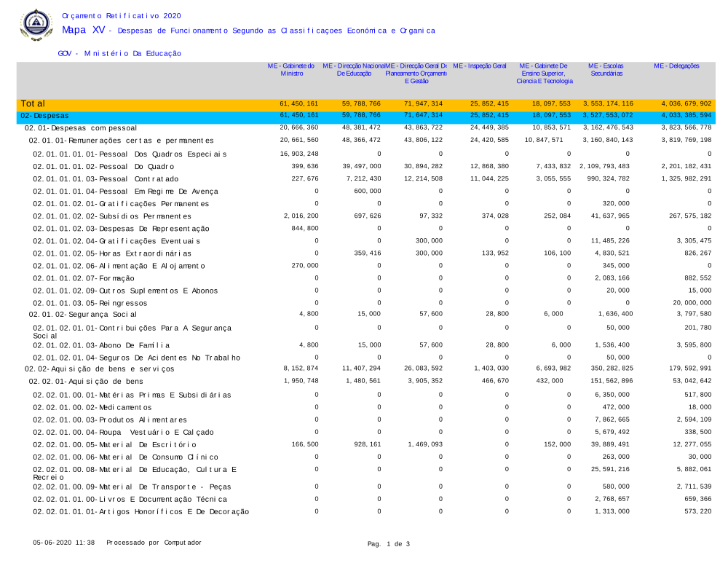Select the ME - Gabinete do Ministro column header

(x=290, y=70)
